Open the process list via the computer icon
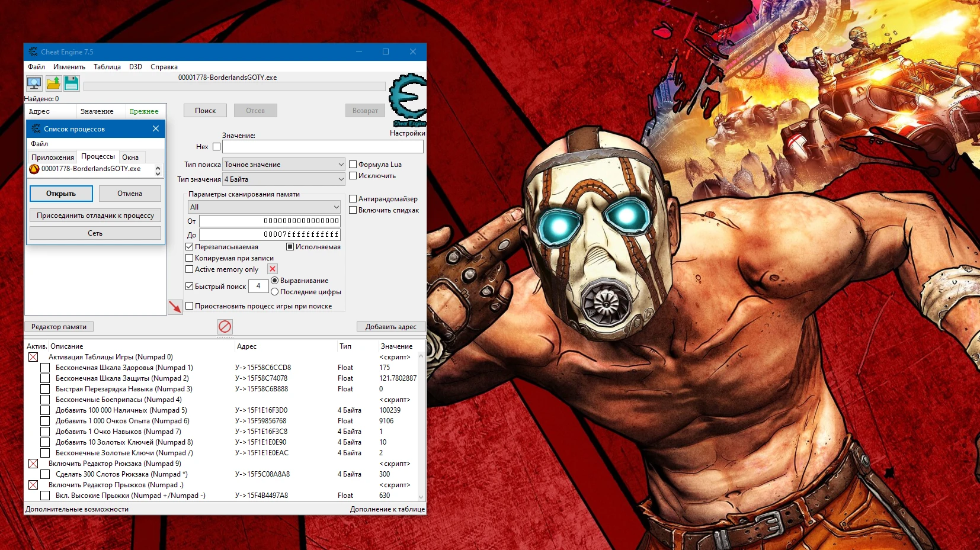 [x=34, y=83]
